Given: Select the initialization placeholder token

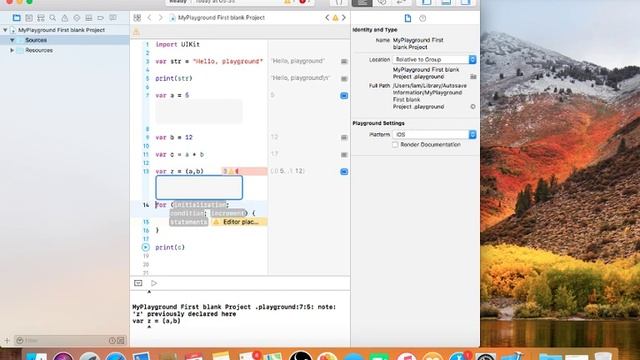Looking at the screenshot, I should (x=200, y=204).
